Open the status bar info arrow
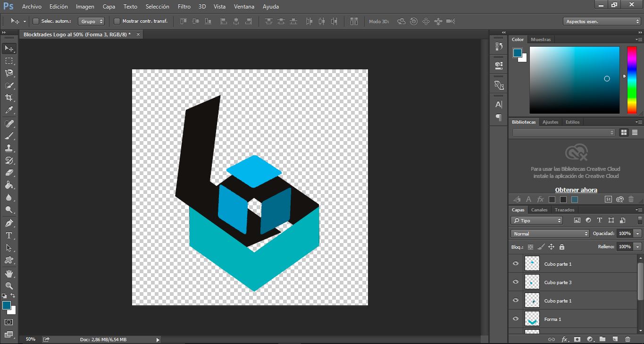The image size is (644, 344). (x=158, y=339)
